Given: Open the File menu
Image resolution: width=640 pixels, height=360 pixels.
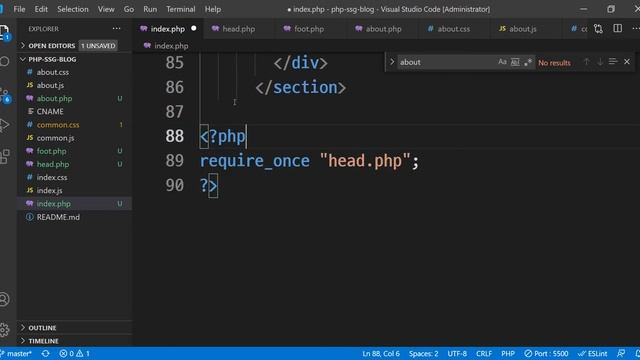Looking at the screenshot, I should (x=19, y=9).
